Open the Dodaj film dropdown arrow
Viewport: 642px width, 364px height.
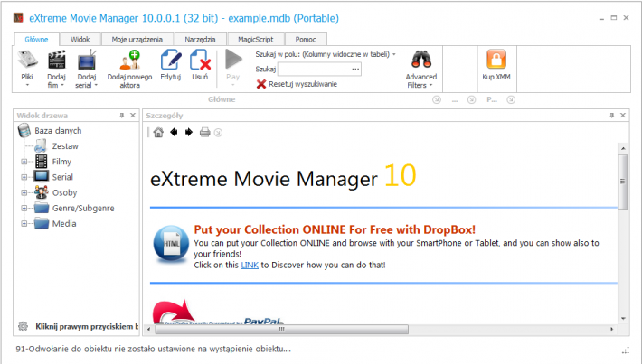(x=62, y=85)
